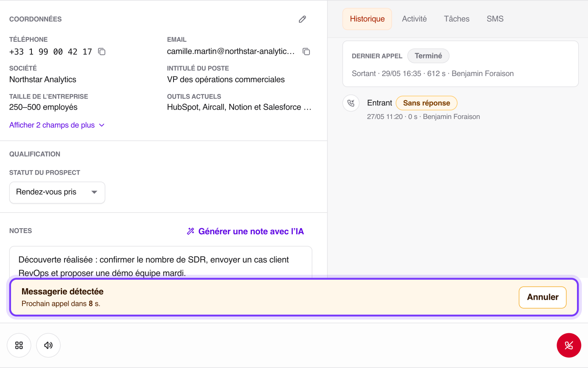Click the speaker volume icon
The width and height of the screenshot is (588, 368).
coord(48,346)
